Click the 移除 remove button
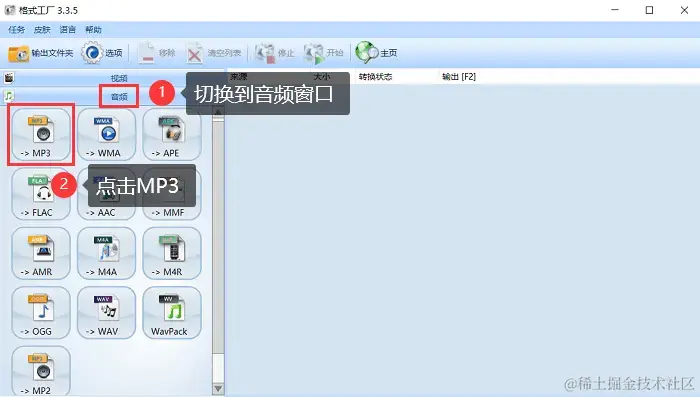Screen dimensions: 700x397 pyautogui.click(x=156, y=53)
